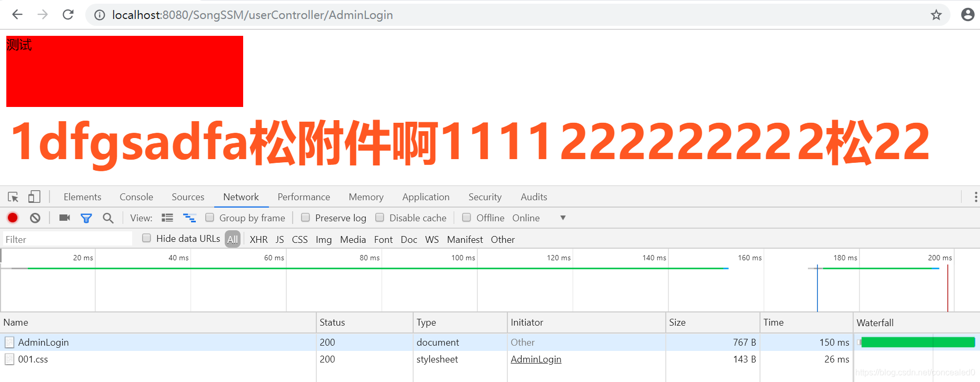This screenshot has width=980, height=382.
Task: Reload the AdminLogin page
Action: (68, 15)
